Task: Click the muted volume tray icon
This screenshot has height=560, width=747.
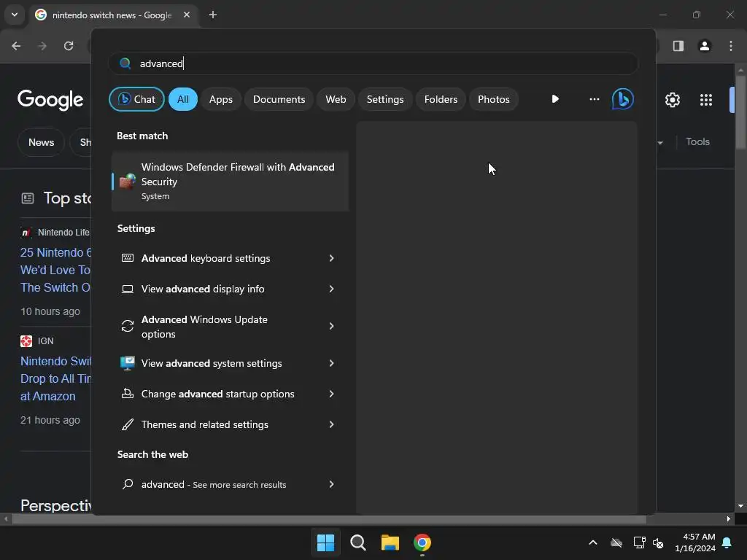Action: point(658,542)
